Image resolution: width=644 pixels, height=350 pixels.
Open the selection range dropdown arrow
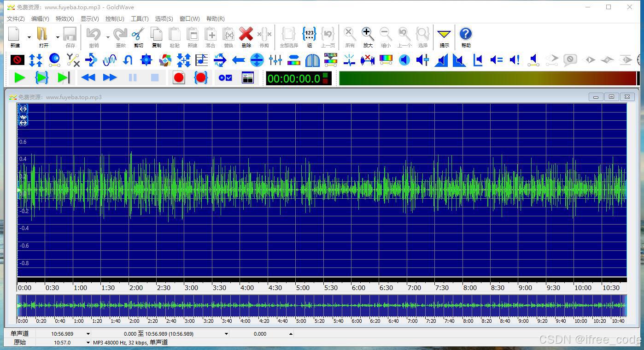click(226, 334)
